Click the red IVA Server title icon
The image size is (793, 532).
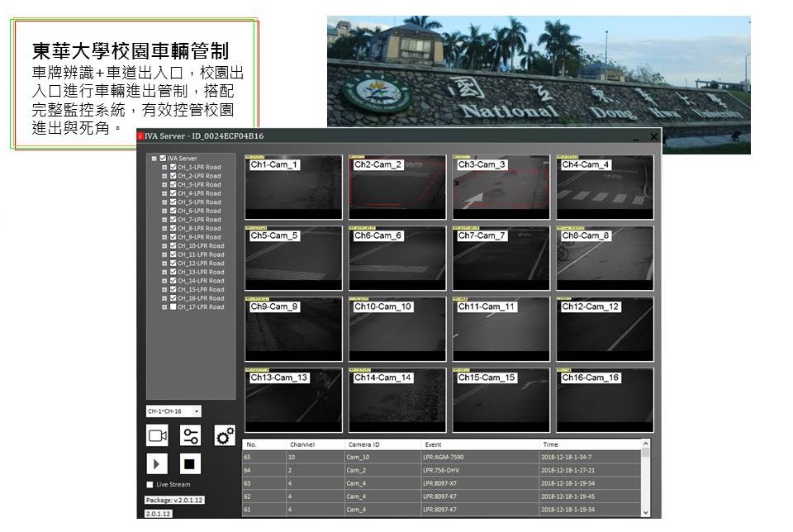[140, 135]
